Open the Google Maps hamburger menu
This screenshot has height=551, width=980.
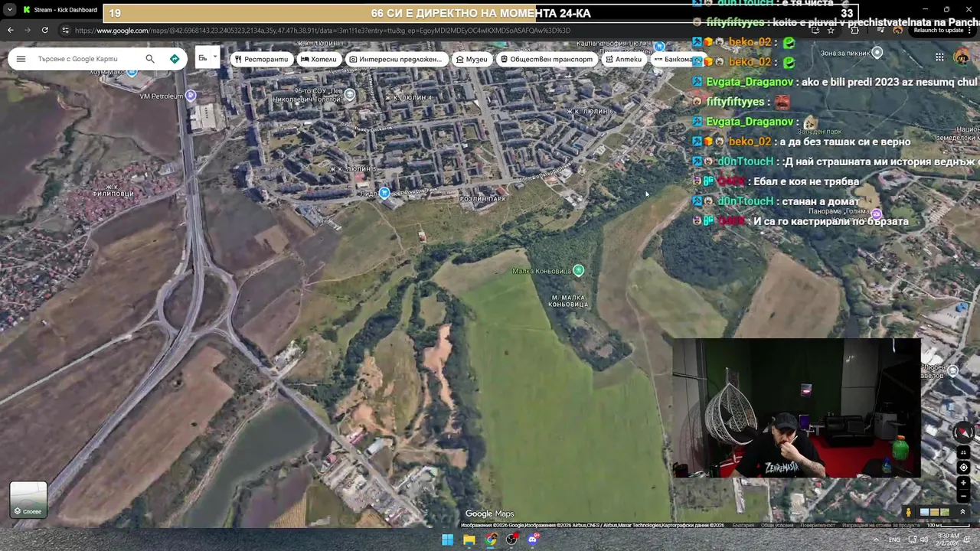[x=21, y=59]
